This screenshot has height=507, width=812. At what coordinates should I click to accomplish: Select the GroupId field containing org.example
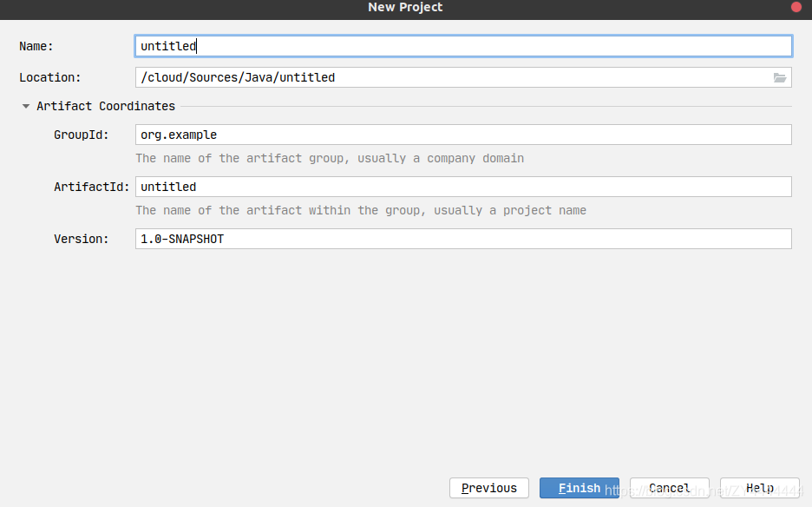point(463,135)
